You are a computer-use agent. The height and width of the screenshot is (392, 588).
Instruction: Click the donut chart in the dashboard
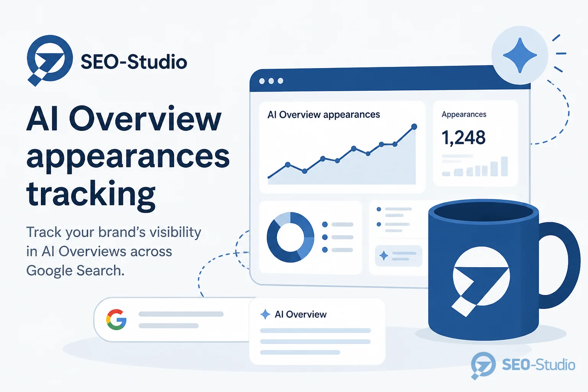click(x=291, y=237)
